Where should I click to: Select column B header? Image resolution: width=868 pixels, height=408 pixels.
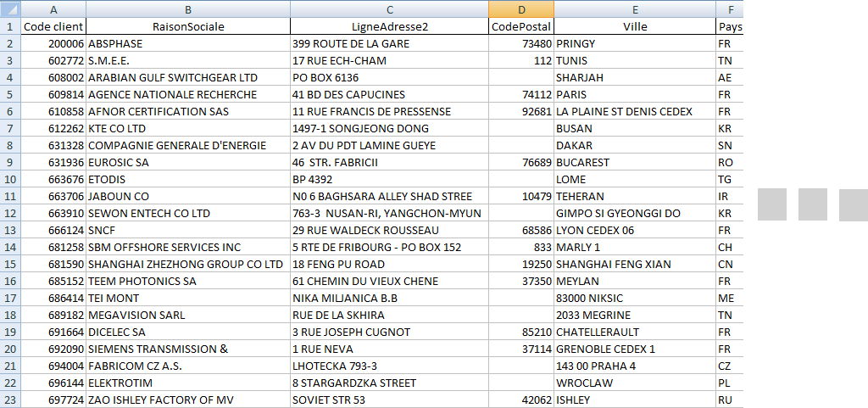[x=187, y=9]
